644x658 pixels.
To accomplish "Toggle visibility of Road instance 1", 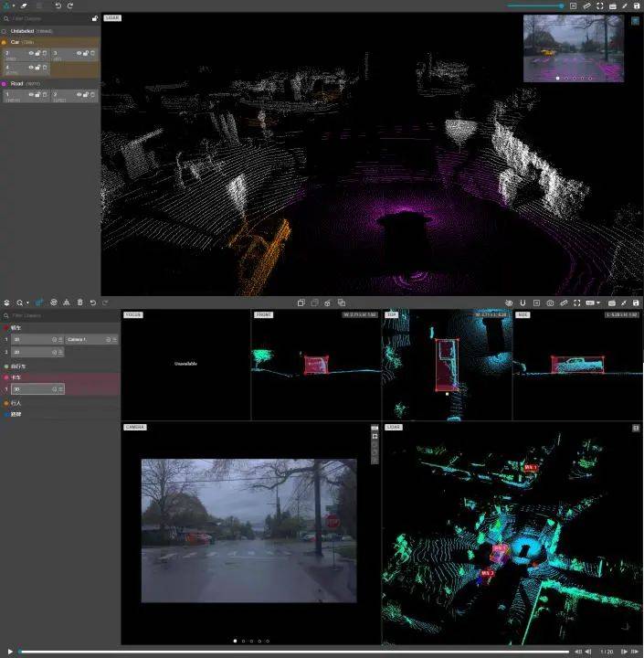I will (30, 94).
